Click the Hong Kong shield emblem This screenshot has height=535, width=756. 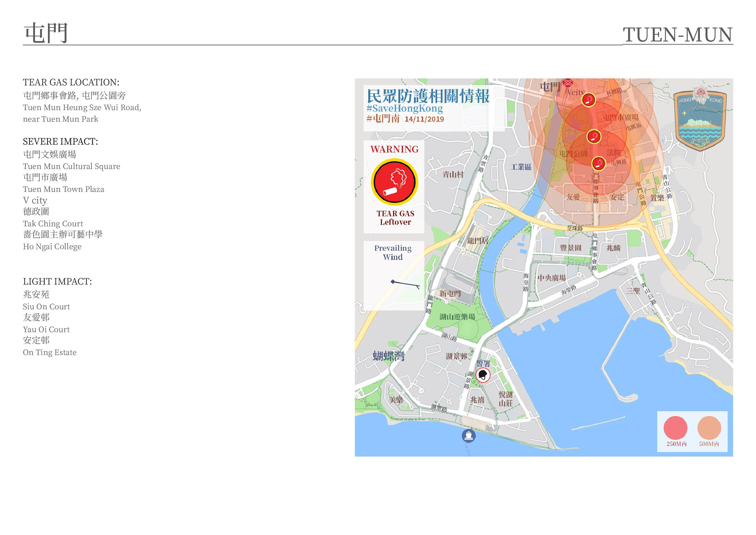pos(700,120)
